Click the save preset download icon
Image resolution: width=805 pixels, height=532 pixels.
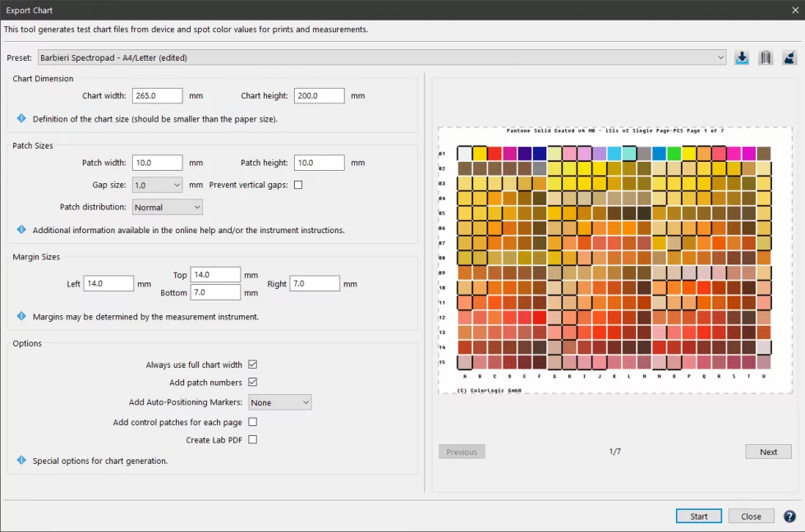[x=741, y=57]
